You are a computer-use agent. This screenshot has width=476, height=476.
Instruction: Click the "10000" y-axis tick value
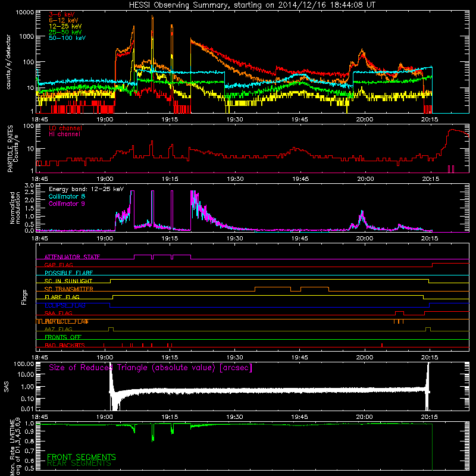click(x=25, y=12)
